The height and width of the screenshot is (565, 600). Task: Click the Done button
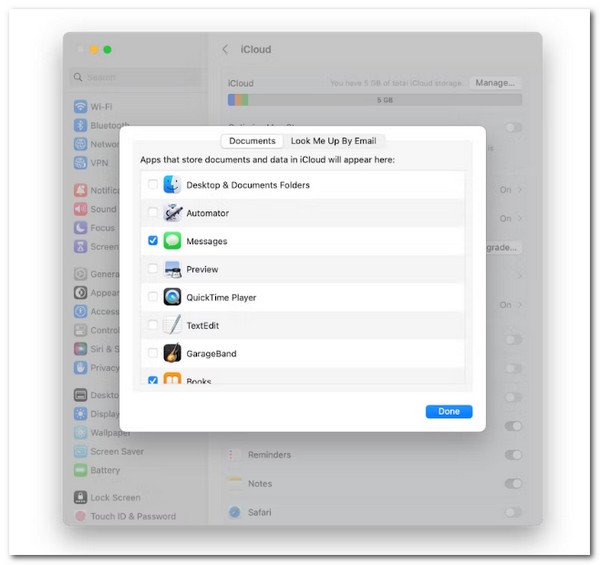click(449, 411)
